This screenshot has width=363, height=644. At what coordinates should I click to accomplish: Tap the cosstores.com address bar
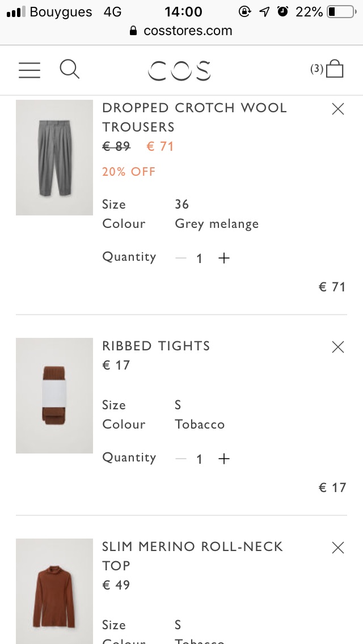click(181, 31)
